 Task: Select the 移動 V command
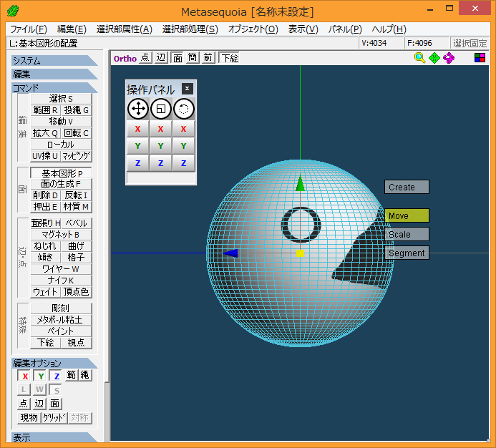click(x=61, y=122)
